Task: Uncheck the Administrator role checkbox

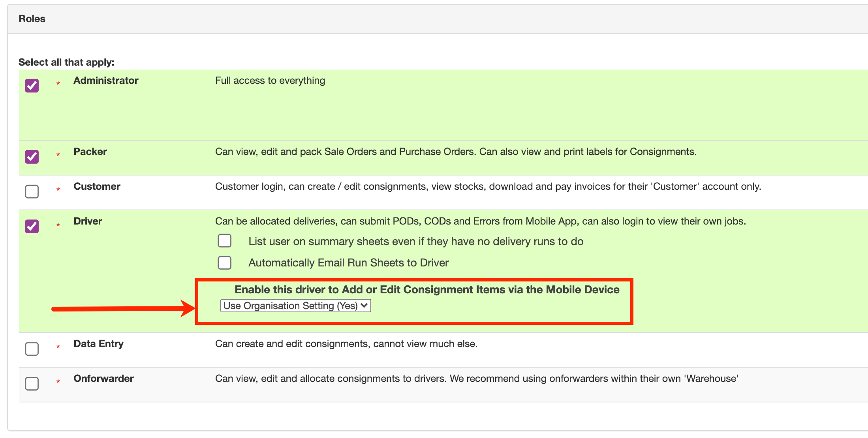Action: pos(32,85)
